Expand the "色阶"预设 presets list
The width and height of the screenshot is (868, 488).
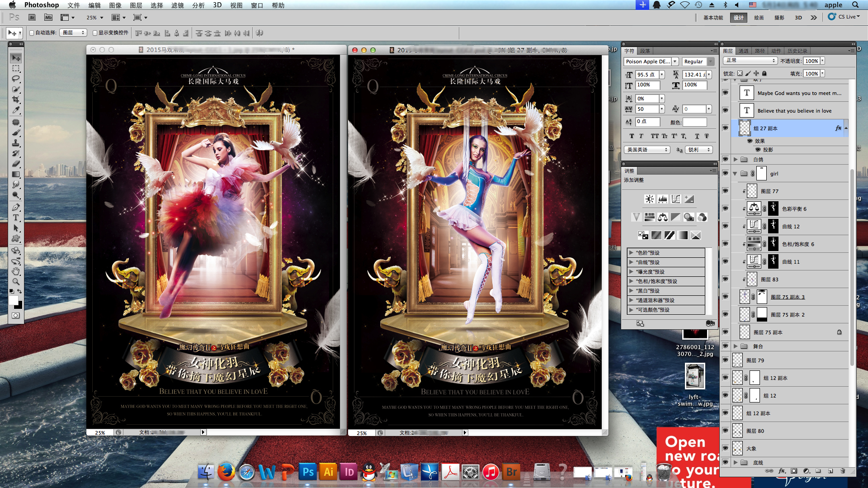[x=631, y=253]
